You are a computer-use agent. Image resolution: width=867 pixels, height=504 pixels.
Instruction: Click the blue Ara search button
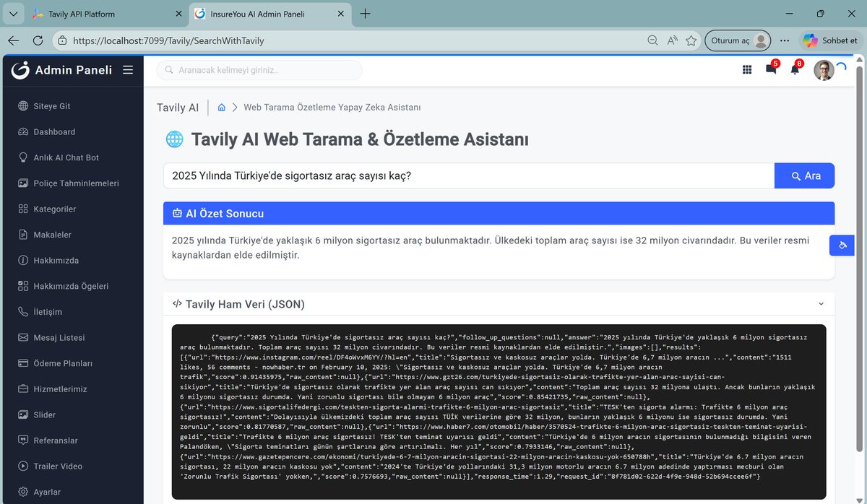pyautogui.click(x=804, y=175)
